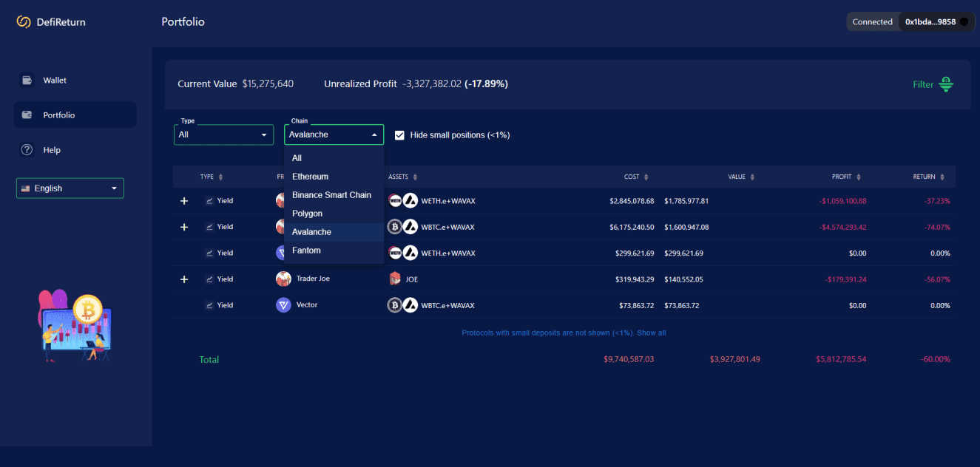Click the Total return -60.00%
The height and width of the screenshot is (467, 980).
click(936, 359)
